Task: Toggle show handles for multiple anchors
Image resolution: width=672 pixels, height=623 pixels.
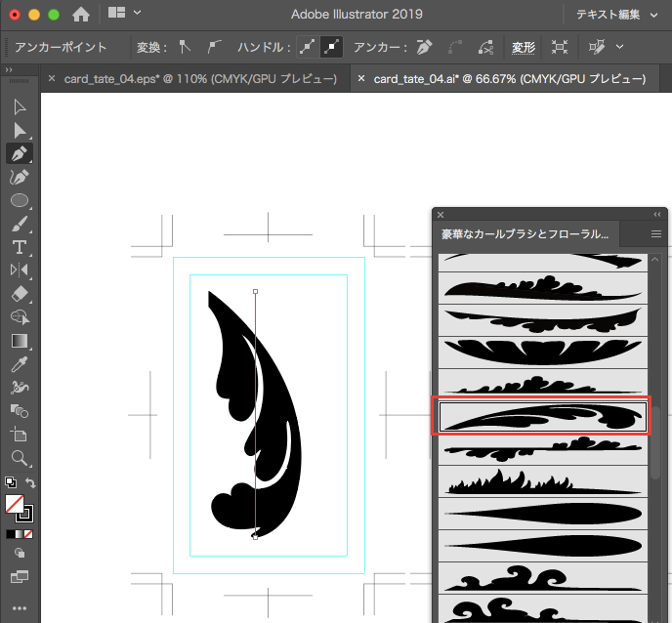Action: click(309, 47)
